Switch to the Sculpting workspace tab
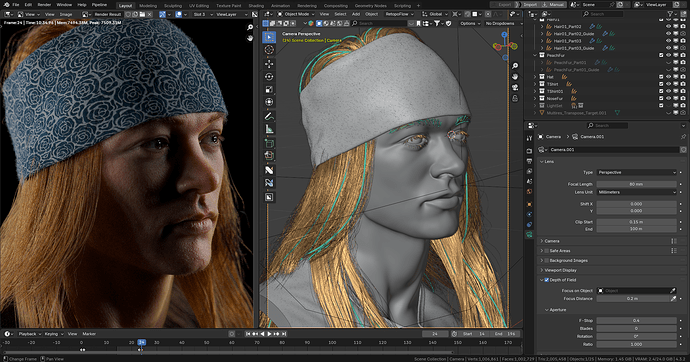Screen dimensions: 690x362 coord(173,6)
